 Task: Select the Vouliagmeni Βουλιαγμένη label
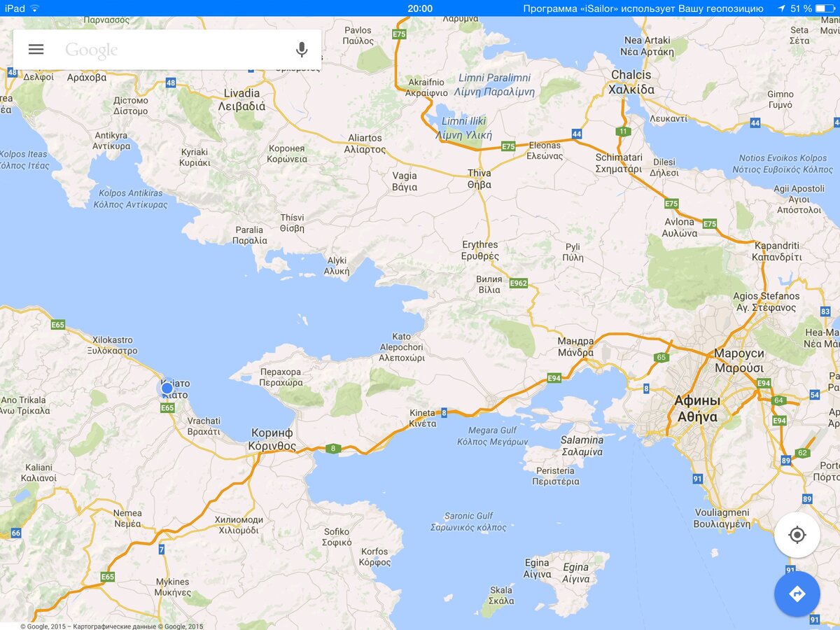coord(722,518)
